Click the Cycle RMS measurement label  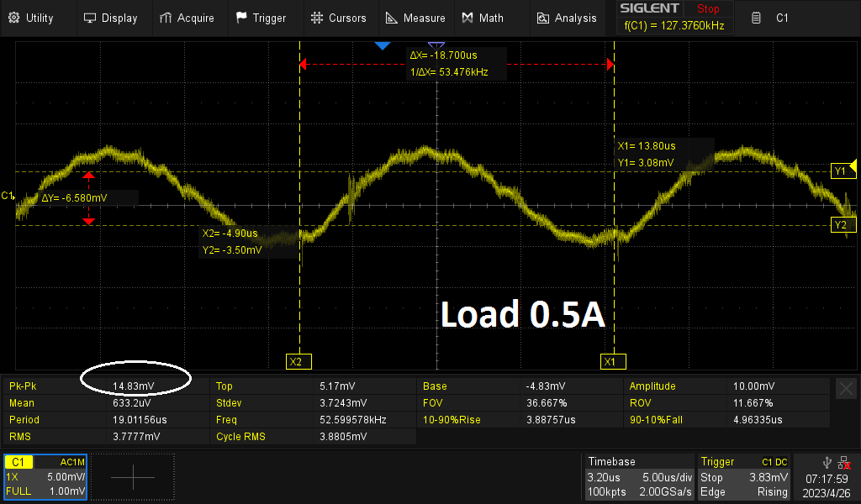point(240,437)
